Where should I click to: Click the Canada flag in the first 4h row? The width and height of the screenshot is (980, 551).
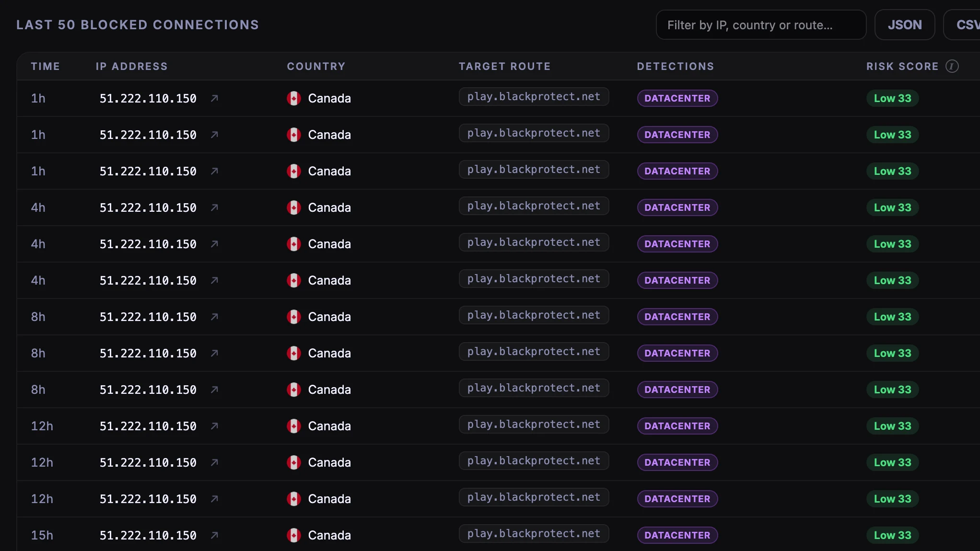coord(294,207)
